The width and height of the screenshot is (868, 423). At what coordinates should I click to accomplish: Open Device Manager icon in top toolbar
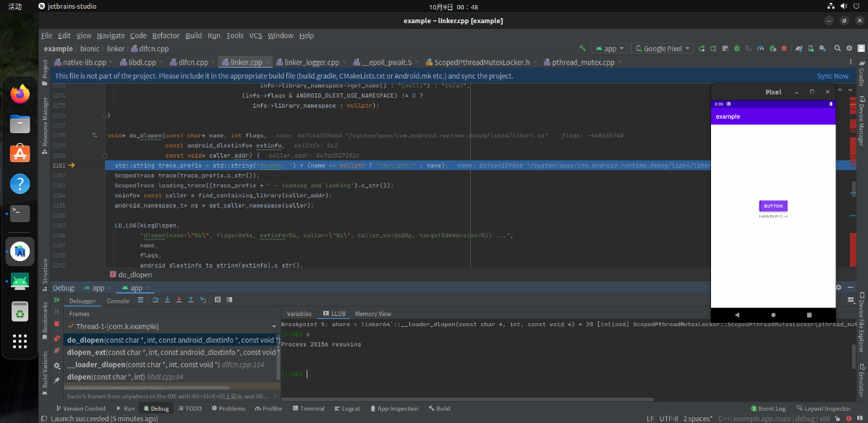[811, 48]
